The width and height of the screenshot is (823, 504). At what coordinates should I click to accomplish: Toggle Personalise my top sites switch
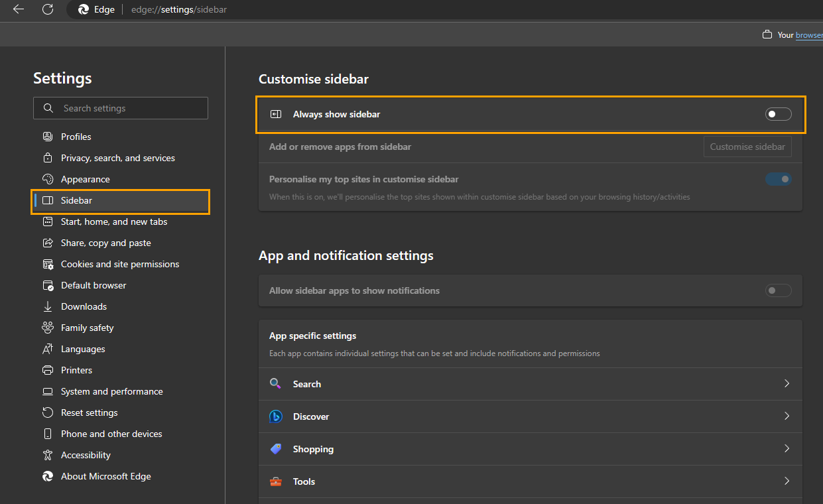(779, 179)
